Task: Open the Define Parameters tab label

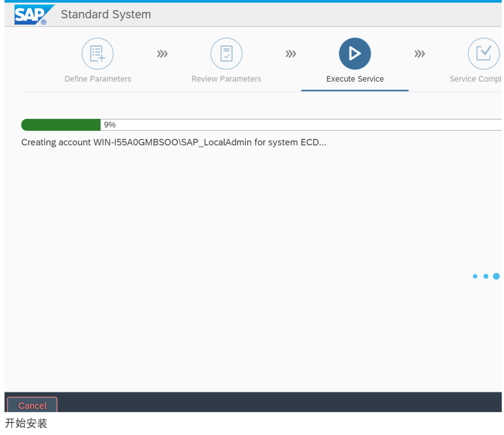Action: 98,79
